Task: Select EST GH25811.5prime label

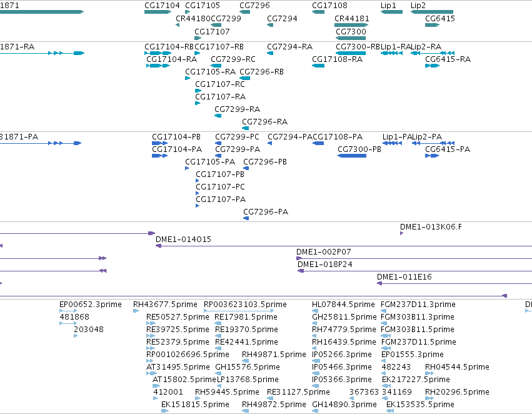Action: (344, 317)
